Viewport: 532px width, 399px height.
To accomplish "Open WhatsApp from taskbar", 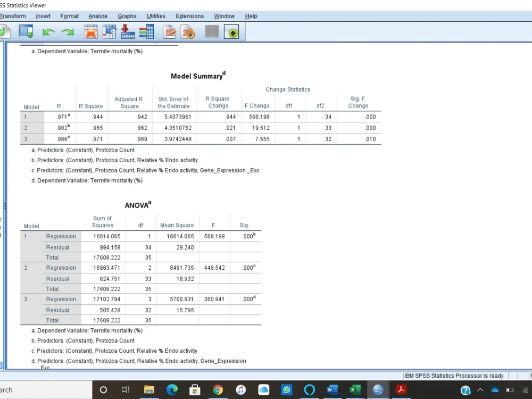I will 287,390.
